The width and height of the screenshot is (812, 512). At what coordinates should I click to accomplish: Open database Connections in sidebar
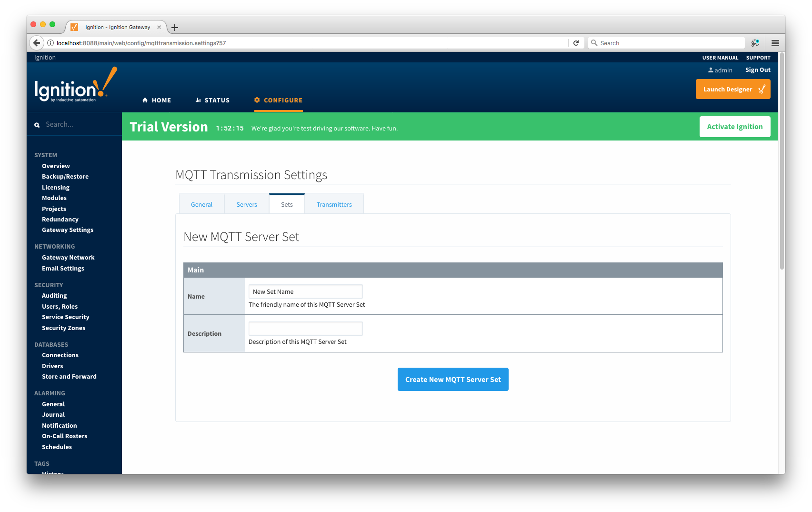(x=60, y=355)
